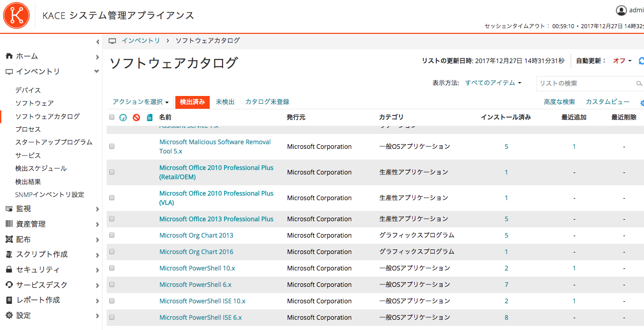
Task: Collapse the インベントリ menu arrow
Action: click(x=97, y=72)
